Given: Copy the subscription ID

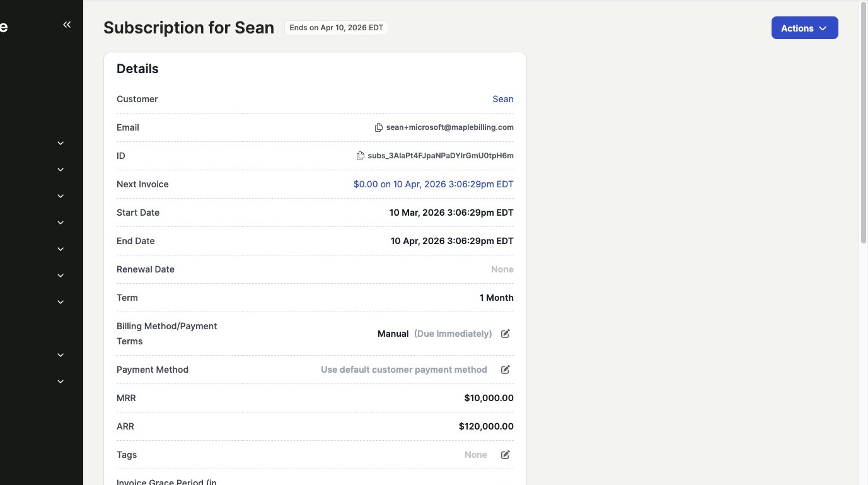Looking at the screenshot, I should pyautogui.click(x=360, y=156).
